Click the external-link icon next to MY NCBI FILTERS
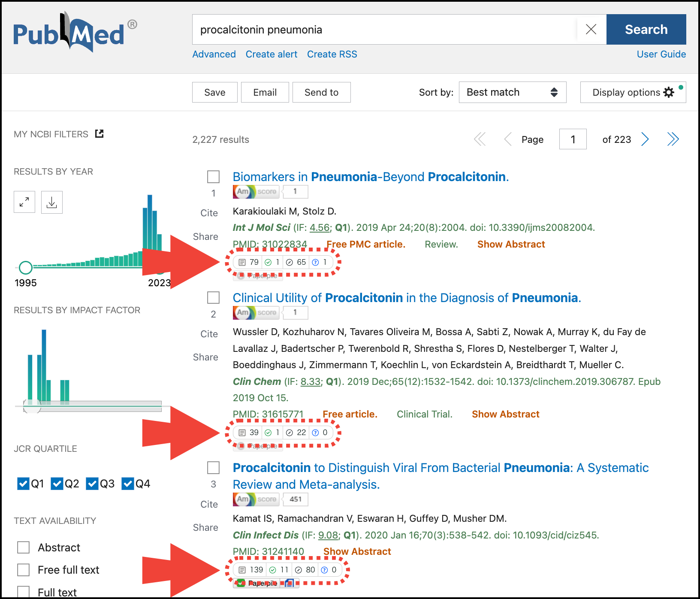Screen dimensions: 700x599 pos(99,133)
